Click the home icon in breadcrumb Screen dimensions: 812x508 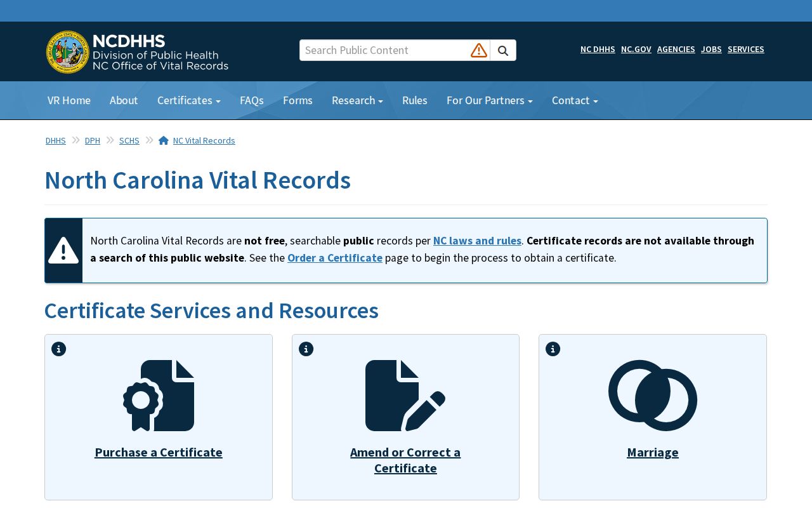[164, 140]
